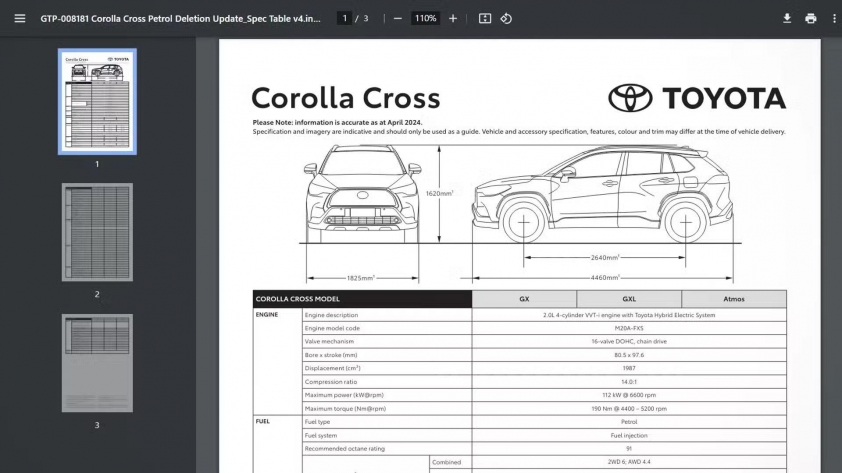
Task: Open the more actions three-dot menu
Action: 834,18
